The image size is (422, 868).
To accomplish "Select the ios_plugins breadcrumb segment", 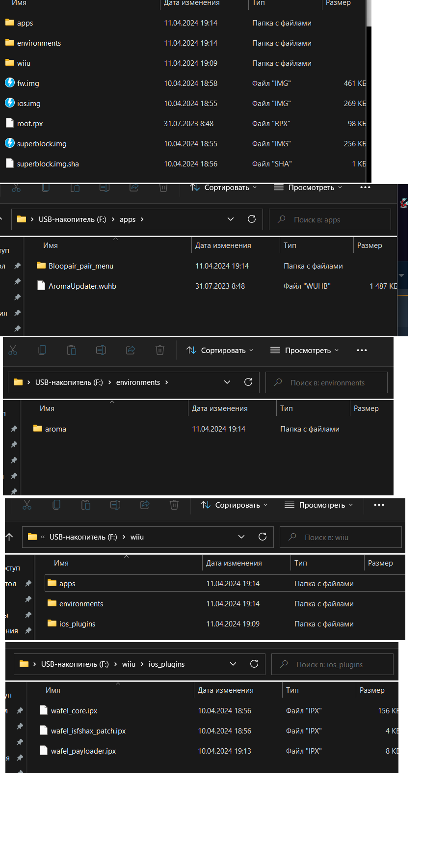I will 167,664.
